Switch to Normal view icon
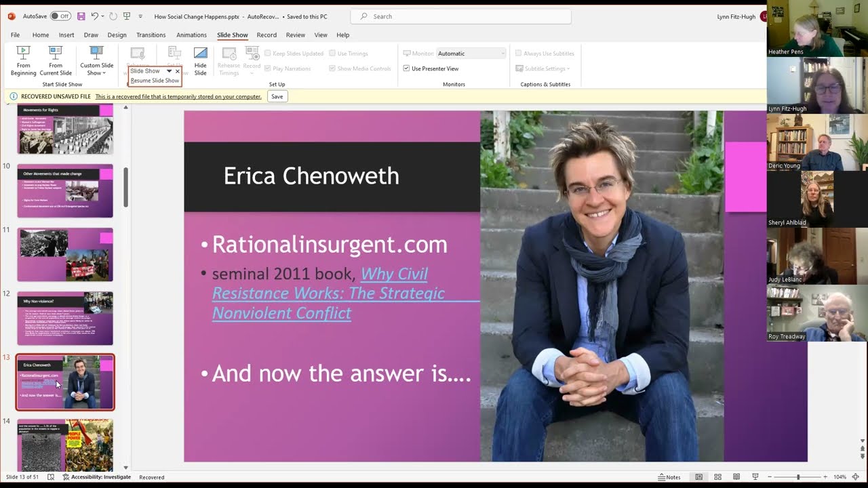 tap(698, 477)
